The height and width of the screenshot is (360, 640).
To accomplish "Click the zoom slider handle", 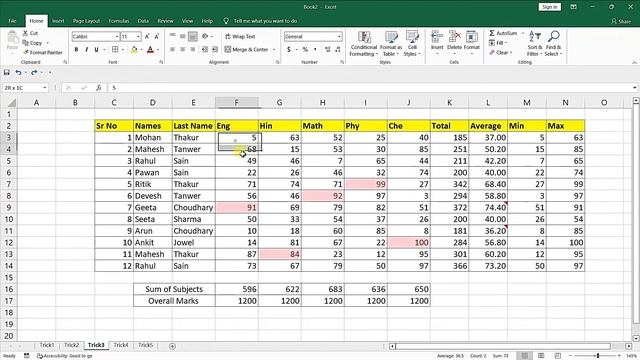I will (x=598, y=356).
